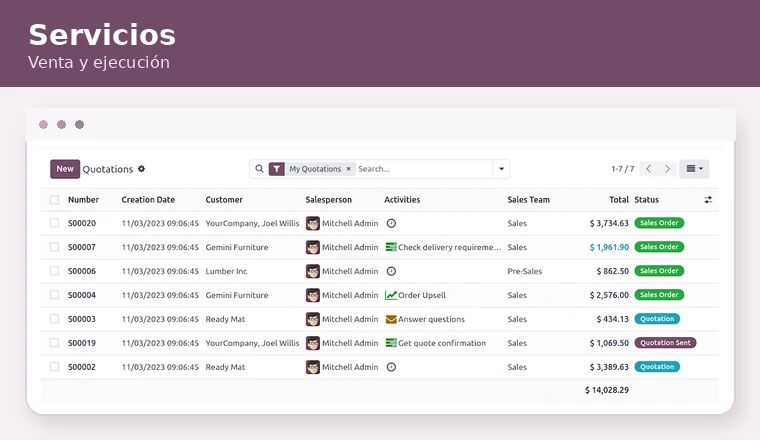Select the checkbox for S00019
The image size is (760, 440).
click(x=54, y=343)
